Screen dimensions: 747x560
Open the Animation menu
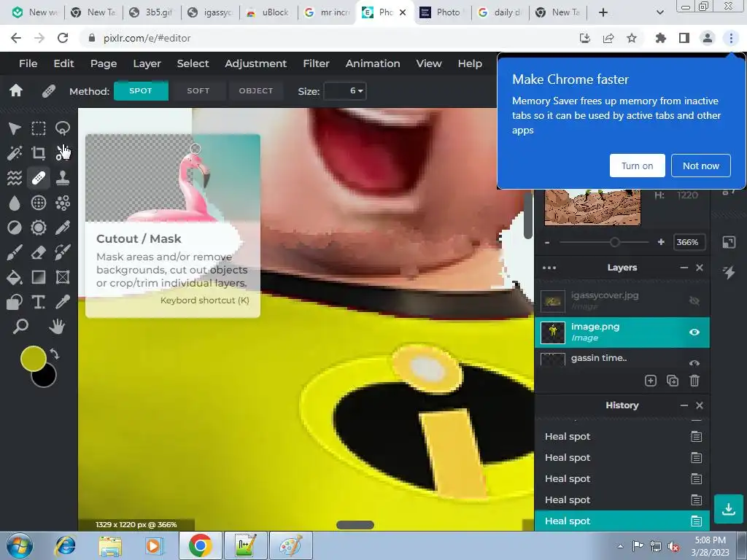373,63
